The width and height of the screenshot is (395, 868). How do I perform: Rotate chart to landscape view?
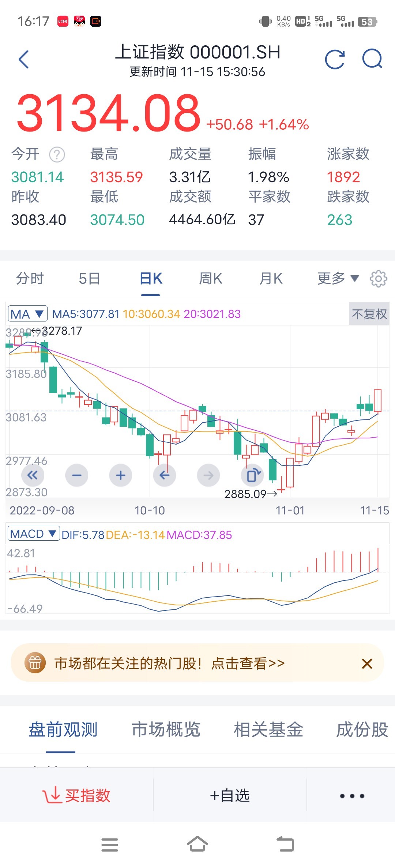click(x=252, y=475)
